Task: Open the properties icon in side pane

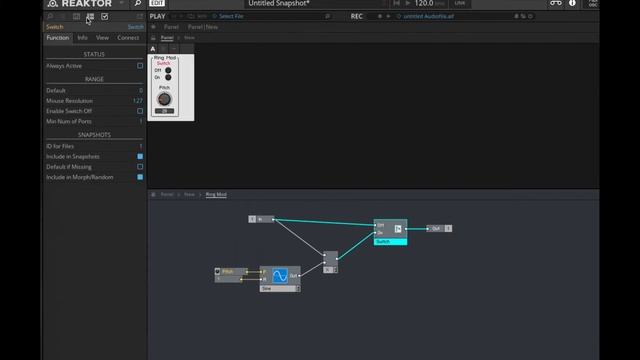Action: click(90, 16)
